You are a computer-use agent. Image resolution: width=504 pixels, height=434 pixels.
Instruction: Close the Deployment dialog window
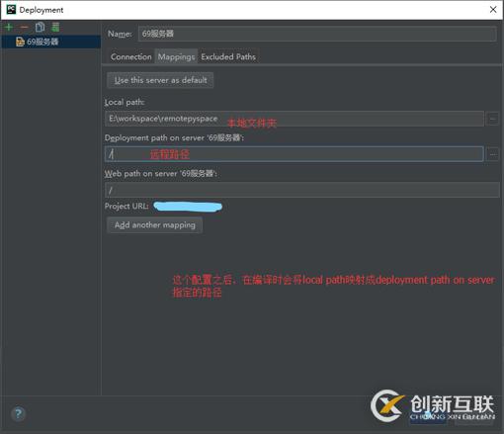pos(493,10)
